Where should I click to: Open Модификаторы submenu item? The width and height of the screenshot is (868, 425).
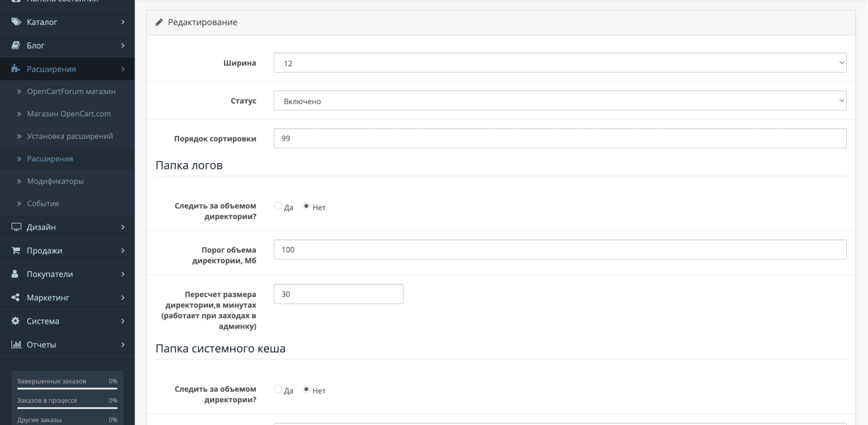[x=55, y=181]
